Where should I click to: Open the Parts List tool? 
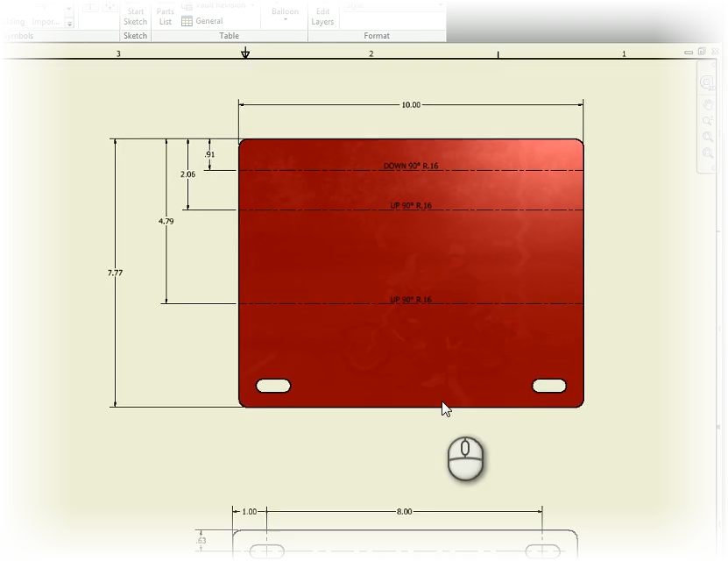(x=165, y=16)
